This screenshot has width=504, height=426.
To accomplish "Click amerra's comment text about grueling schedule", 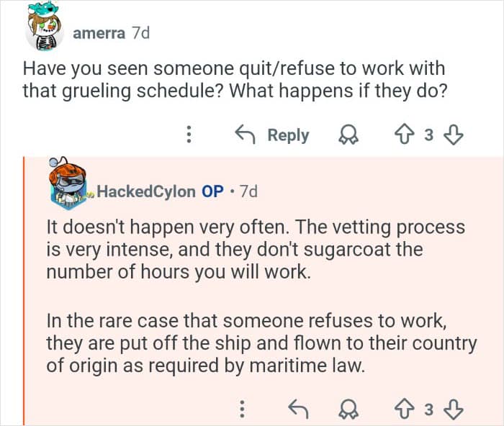I will (x=234, y=81).
